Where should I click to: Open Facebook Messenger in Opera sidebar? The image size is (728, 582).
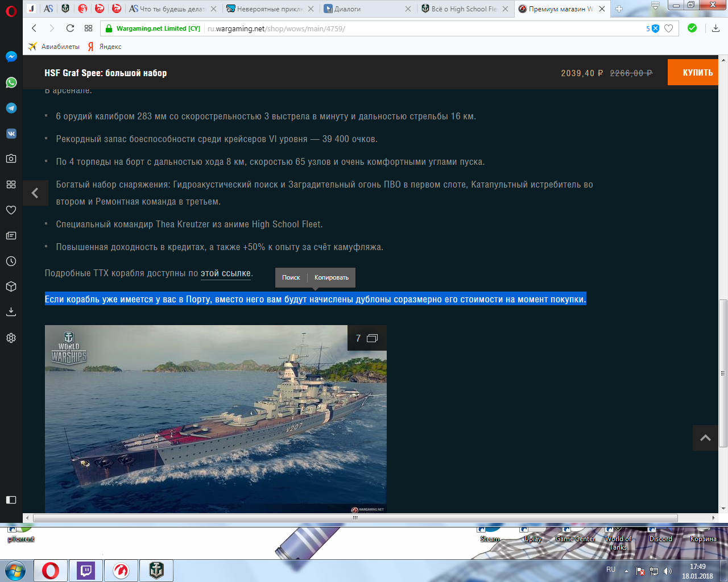coord(11,57)
